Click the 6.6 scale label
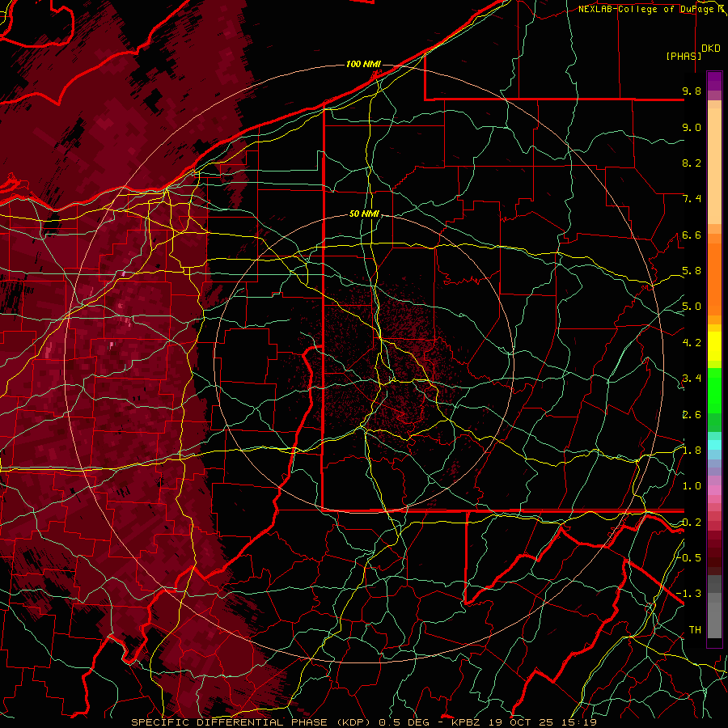 point(692,235)
